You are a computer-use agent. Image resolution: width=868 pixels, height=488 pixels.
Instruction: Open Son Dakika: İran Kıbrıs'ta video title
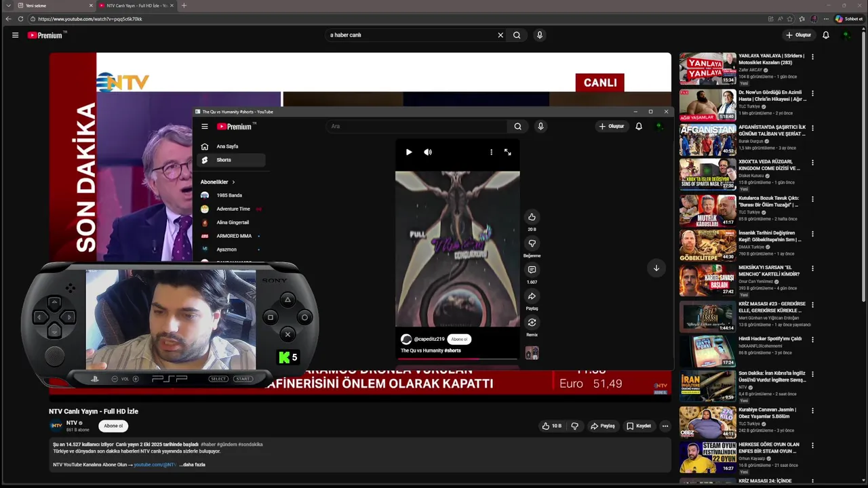tap(772, 377)
